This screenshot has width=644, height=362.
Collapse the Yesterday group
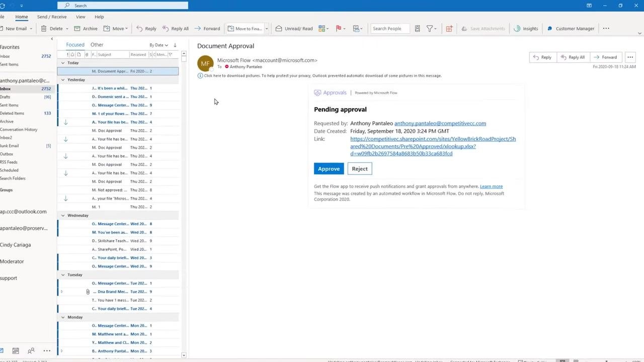pyautogui.click(x=63, y=79)
